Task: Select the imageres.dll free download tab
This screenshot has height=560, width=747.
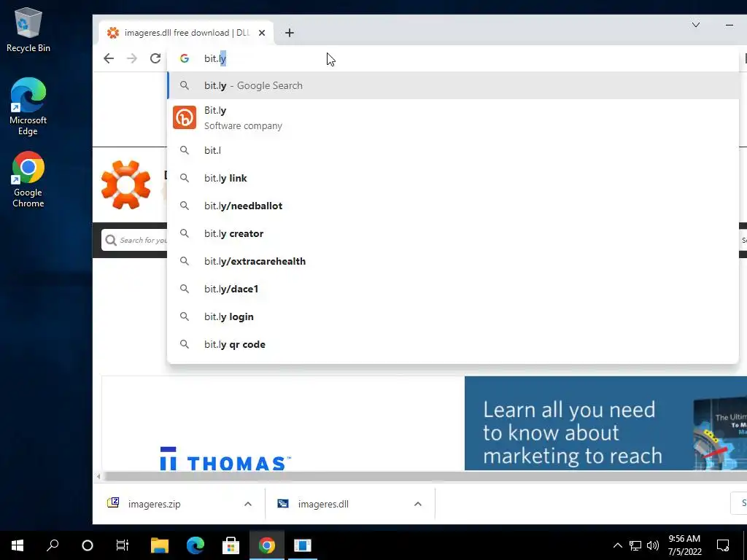Action: pos(186,33)
